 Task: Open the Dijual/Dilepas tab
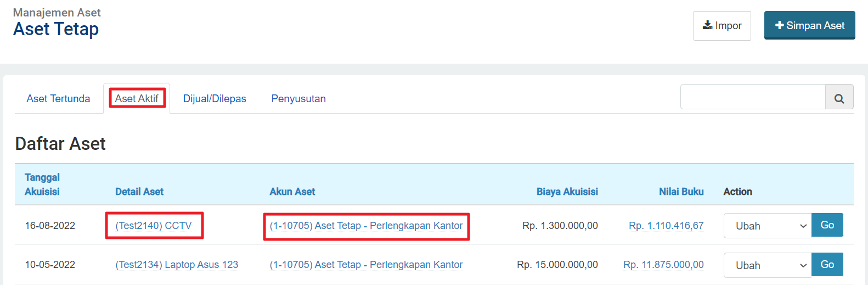pyautogui.click(x=215, y=99)
